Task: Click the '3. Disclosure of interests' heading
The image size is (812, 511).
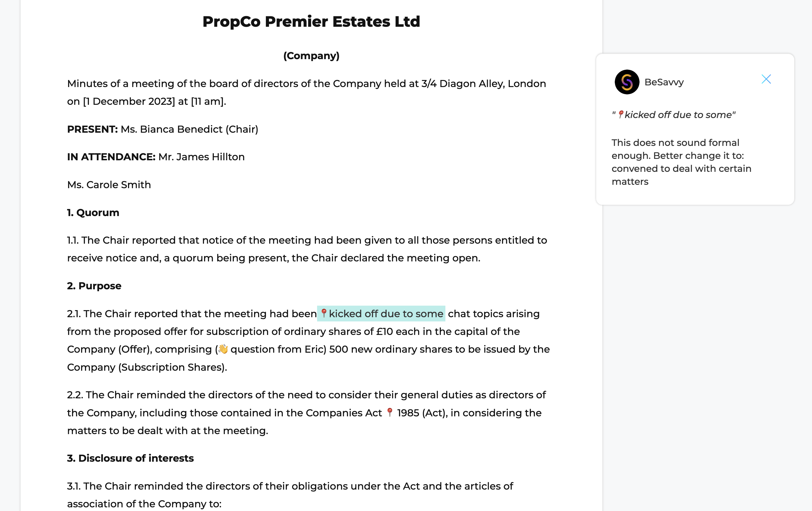Action: [x=130, y=458]
